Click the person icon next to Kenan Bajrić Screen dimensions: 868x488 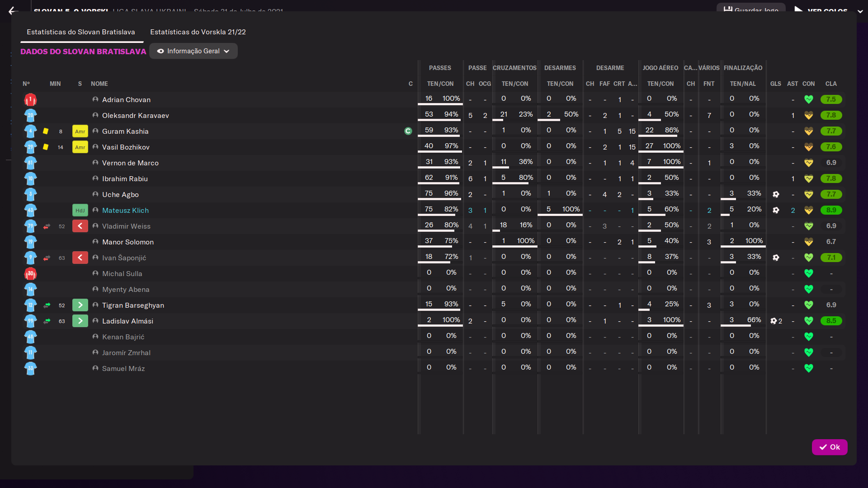pos(95,337)
